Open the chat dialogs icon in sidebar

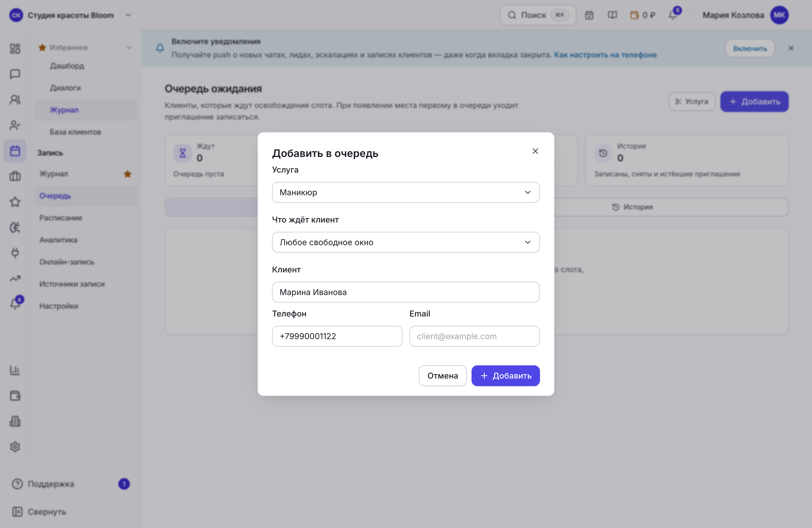click(x=15, y=74)
